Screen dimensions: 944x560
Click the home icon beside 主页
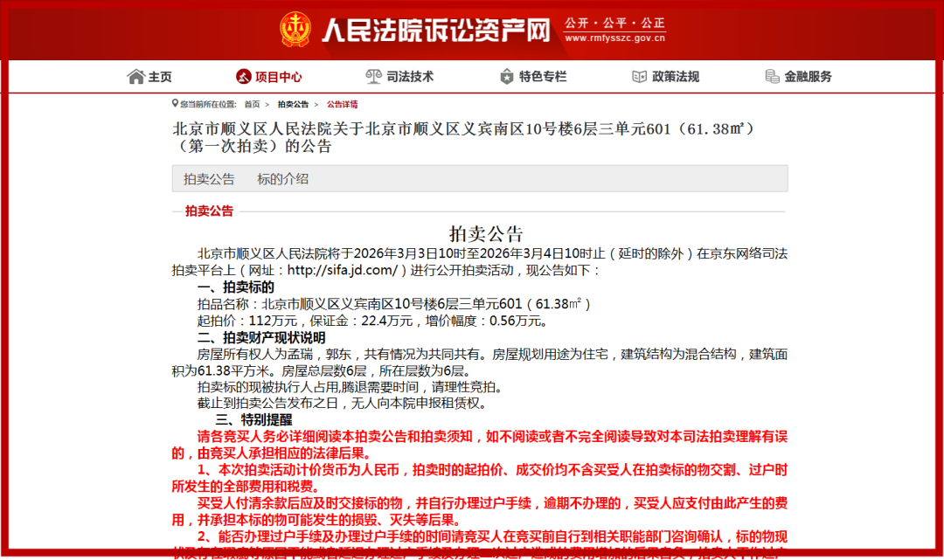click(136, 76)
